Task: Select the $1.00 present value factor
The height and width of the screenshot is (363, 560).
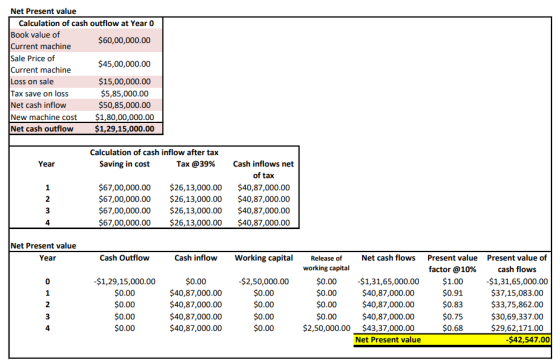Action: [x=452, y=282]
